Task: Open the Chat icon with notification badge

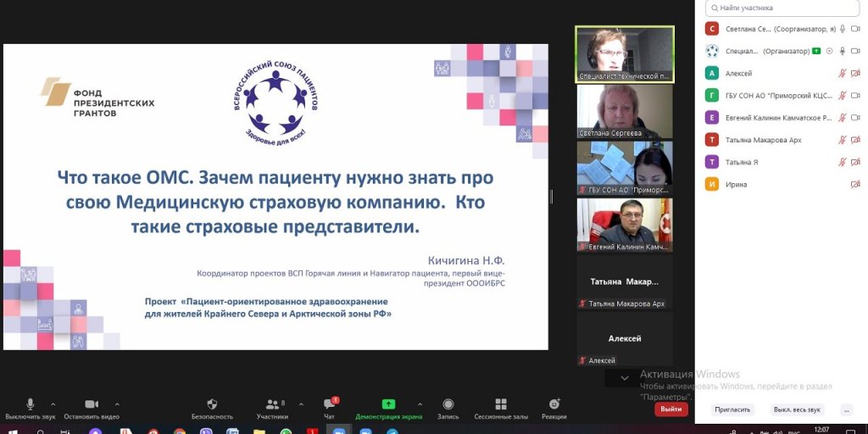Action: pyautogui.click(x=329, y=404)
